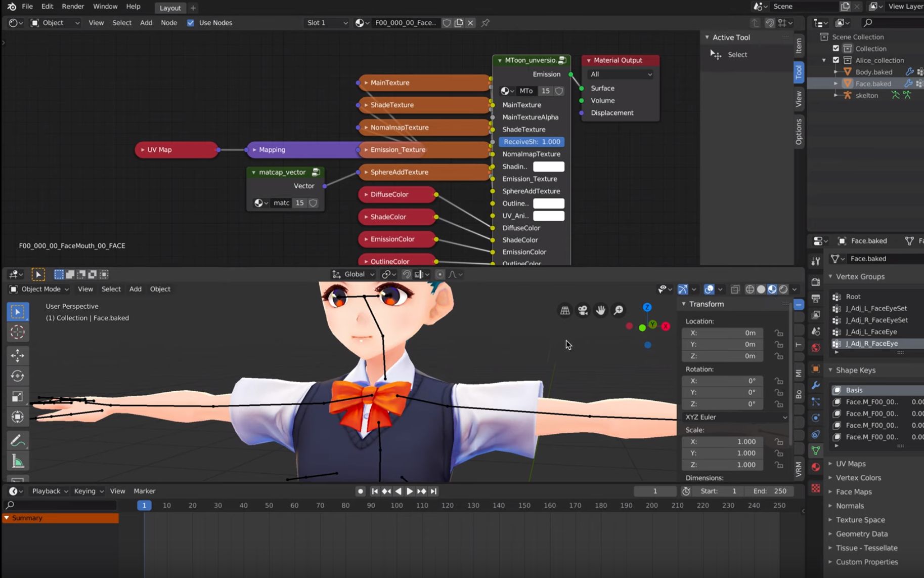Toggle viewport overlays button

(709, 289)
